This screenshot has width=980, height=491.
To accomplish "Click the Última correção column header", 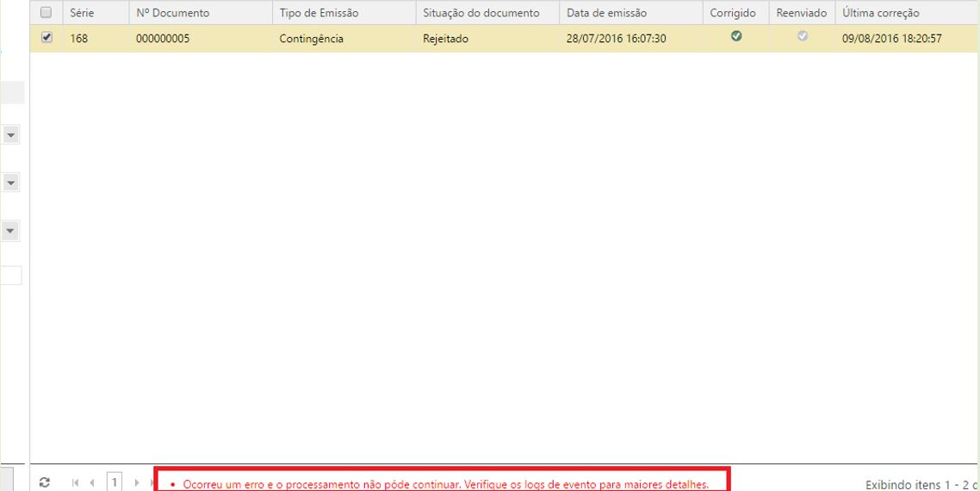I will [881, 13].
